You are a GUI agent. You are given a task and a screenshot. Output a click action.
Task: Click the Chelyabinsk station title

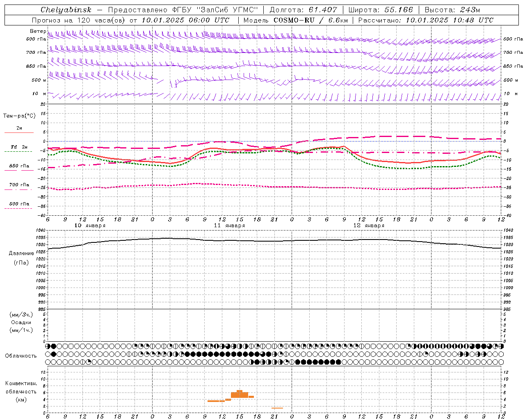coord(66,10)
